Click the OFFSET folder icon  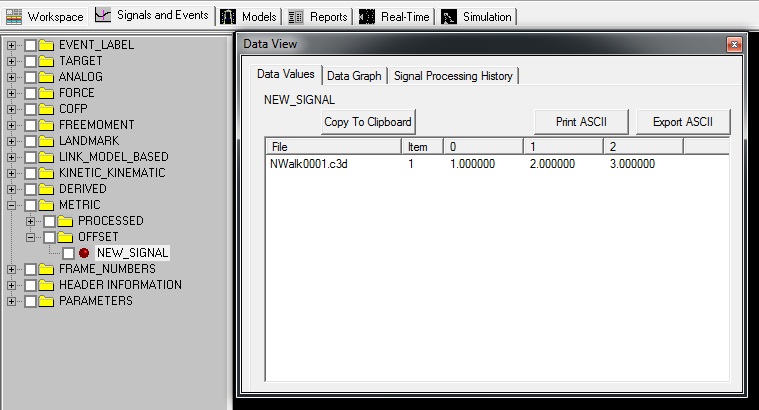(65, 237)
